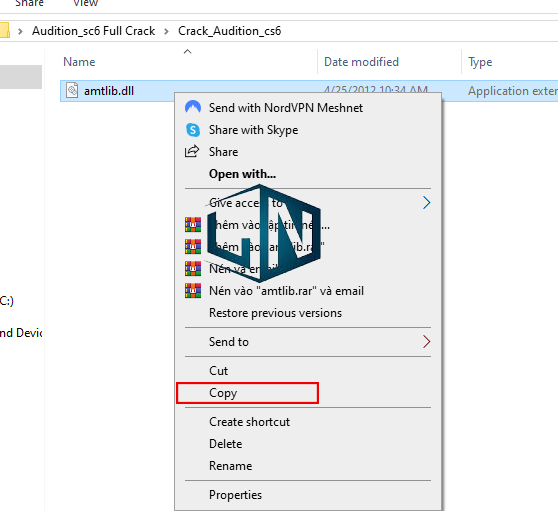Sort by Name column header
The height and width of the screenshot is (511, 558).
tap(79, 62)
